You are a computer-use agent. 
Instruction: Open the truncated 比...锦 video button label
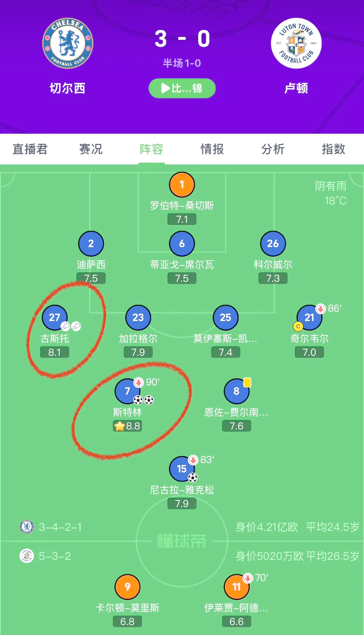point(182,88)
